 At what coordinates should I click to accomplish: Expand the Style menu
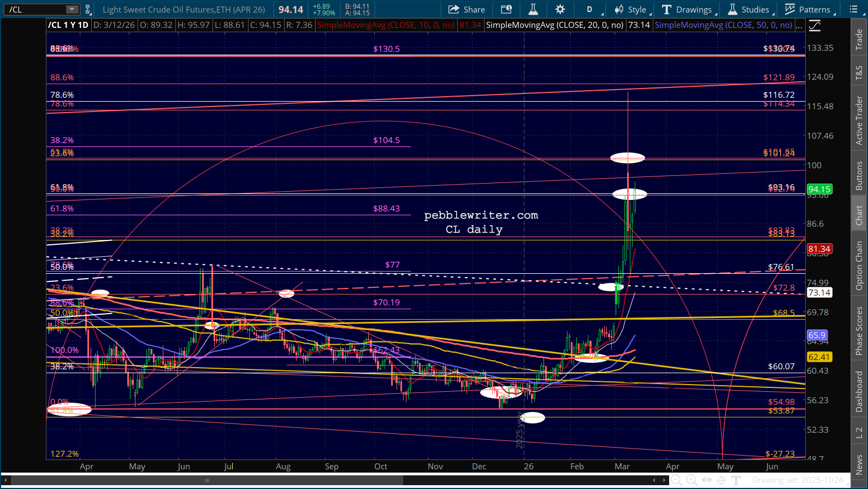[x=631, y=9]
